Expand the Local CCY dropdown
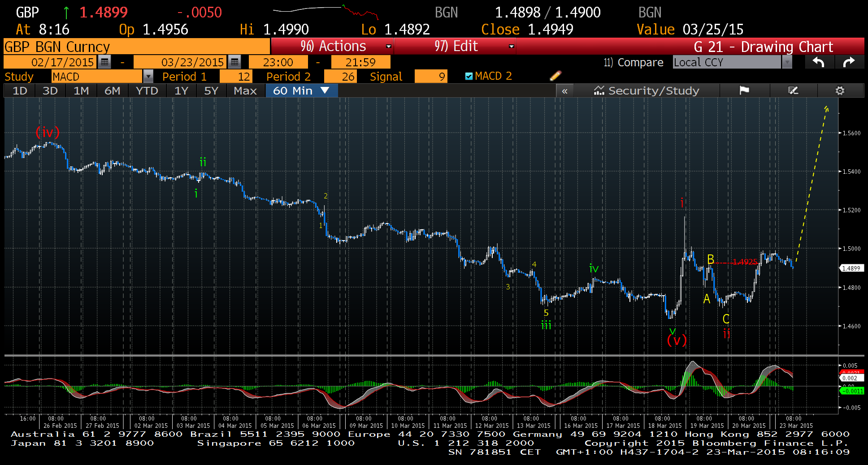This screenshot has height=465, width=868. (786, 62)
